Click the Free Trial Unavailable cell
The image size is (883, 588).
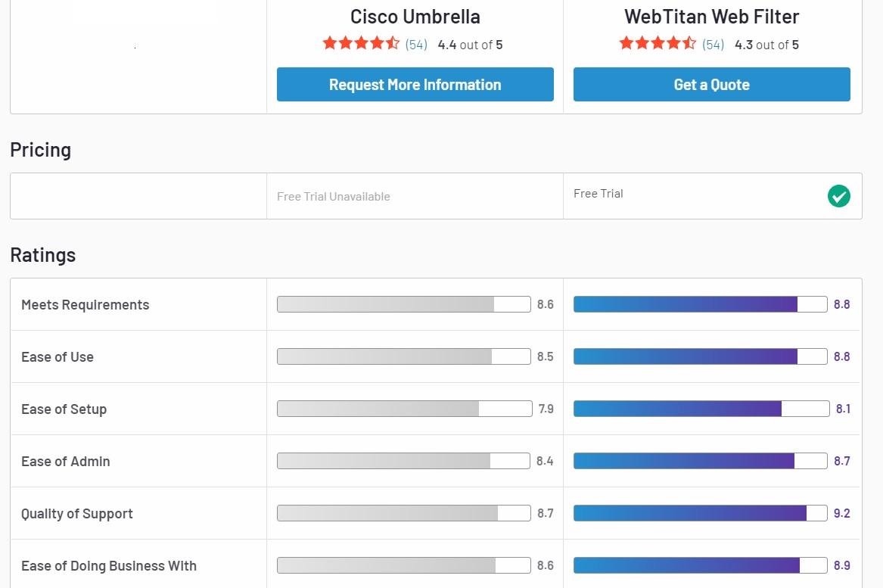click(334, 197)
